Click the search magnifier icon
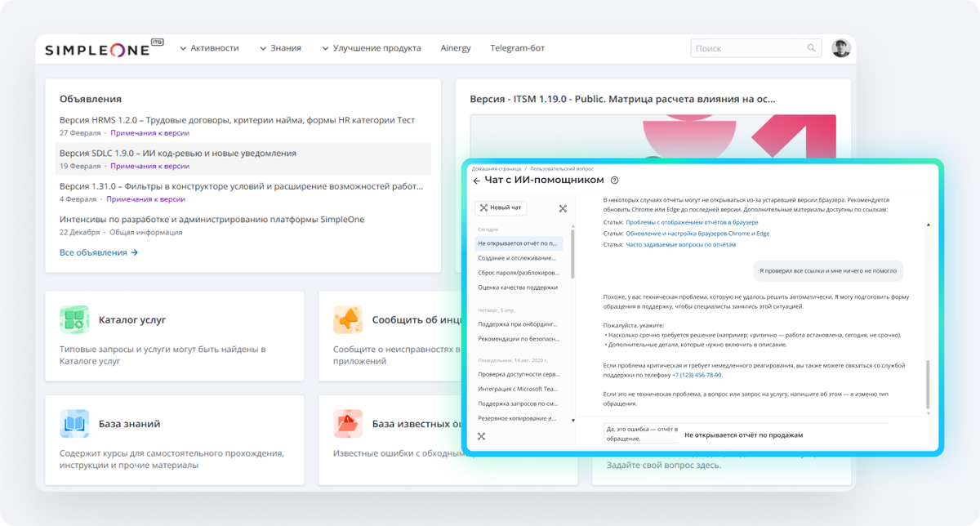Viewport: 980px width, 526px height. 812,48
